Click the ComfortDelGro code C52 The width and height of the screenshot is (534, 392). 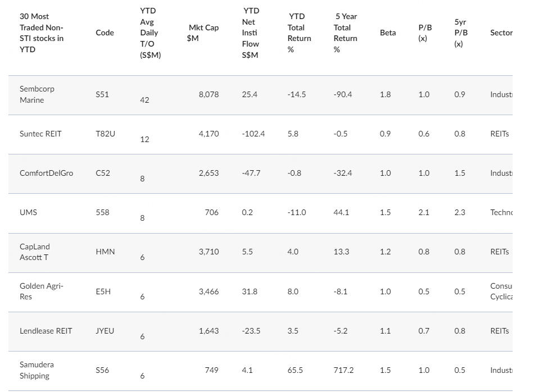pyautogui.click(x=103, y=173)
